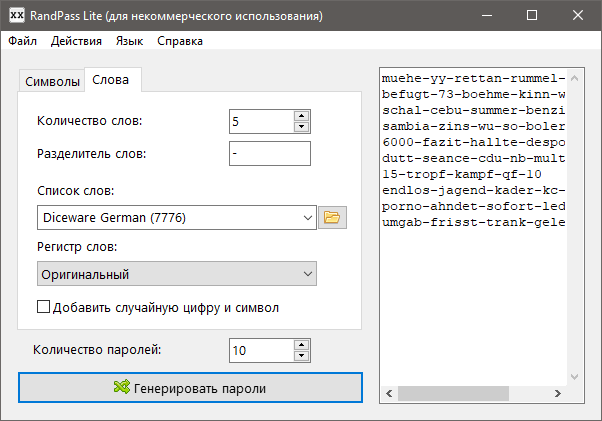
Task: Switch to the Символы tab
Action: (52, 80)
